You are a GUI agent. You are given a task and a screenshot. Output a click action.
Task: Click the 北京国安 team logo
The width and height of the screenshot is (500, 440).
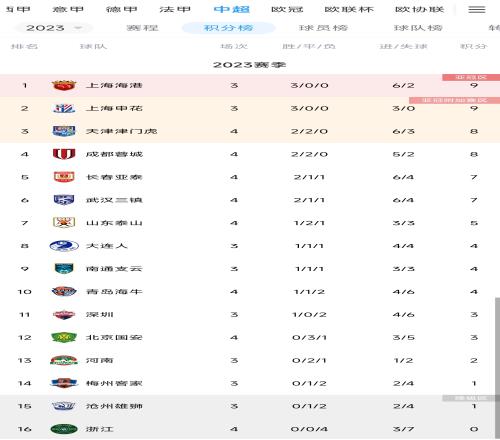click(x=64, y=337)
